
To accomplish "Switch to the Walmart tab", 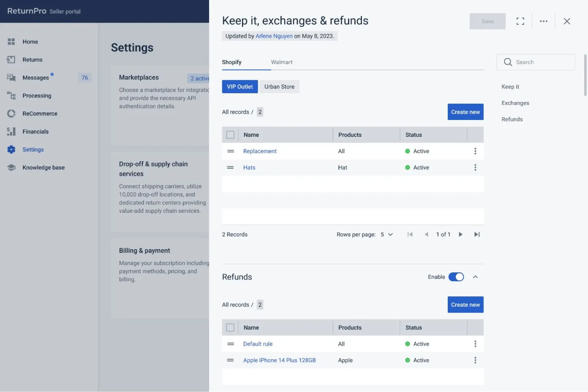I will click(281, 62).
